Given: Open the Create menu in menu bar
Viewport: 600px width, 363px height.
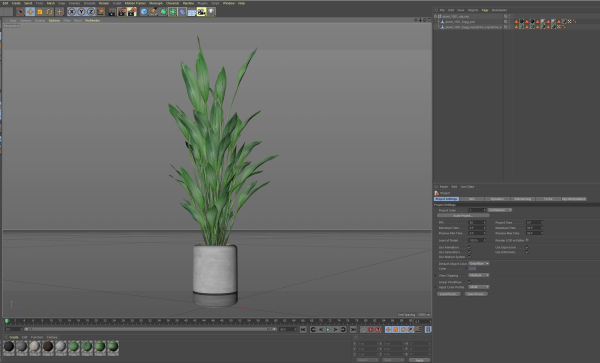Looking at the screenshot, I should 16,3.
